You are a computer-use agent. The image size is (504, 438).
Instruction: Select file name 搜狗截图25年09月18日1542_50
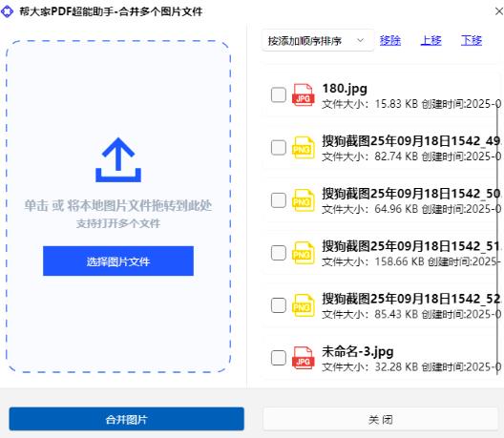tap(411, 194)
